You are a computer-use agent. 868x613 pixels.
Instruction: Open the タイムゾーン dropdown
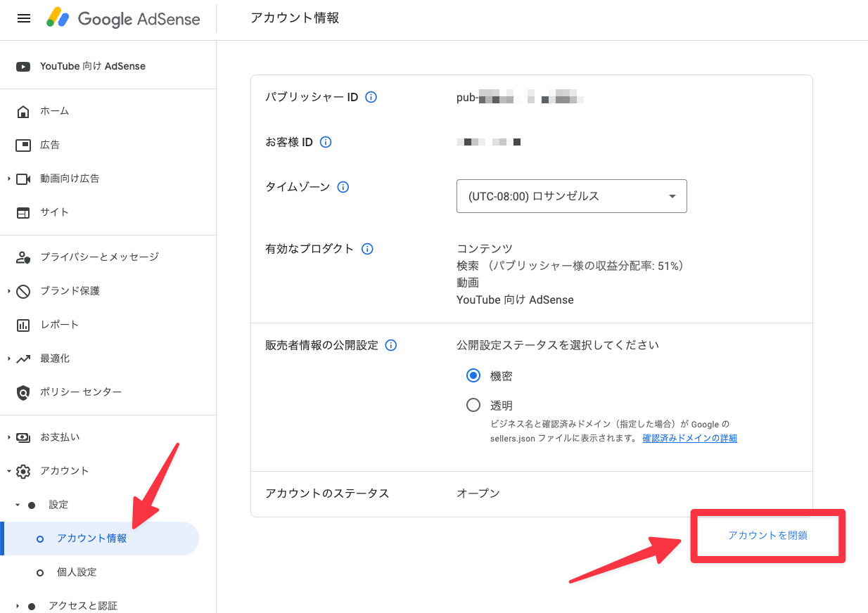(572, 196)
